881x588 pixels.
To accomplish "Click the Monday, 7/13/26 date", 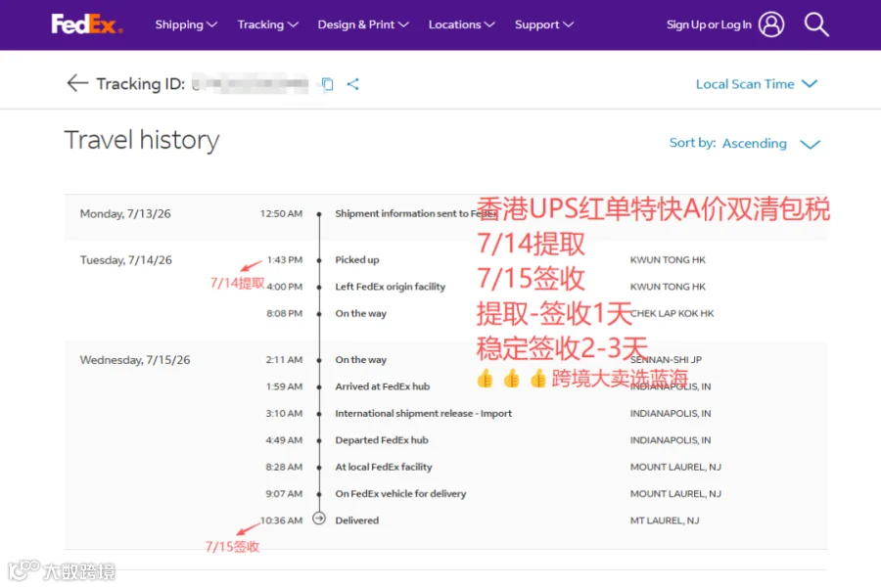I will [125, 214].
